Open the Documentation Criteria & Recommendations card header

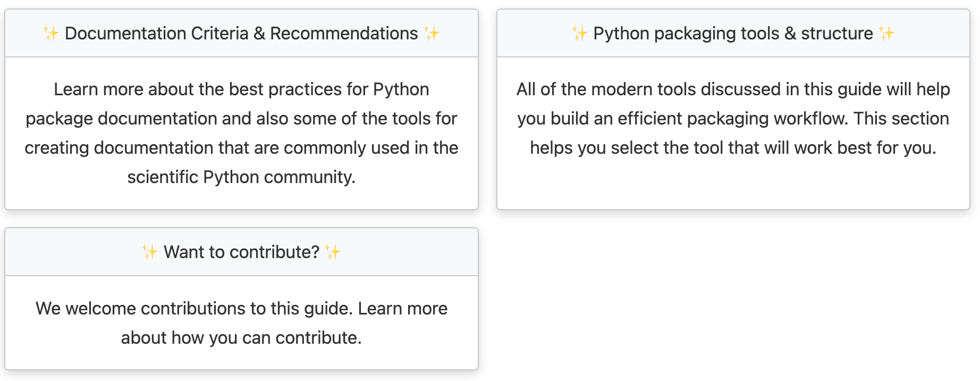click(241, 33)
